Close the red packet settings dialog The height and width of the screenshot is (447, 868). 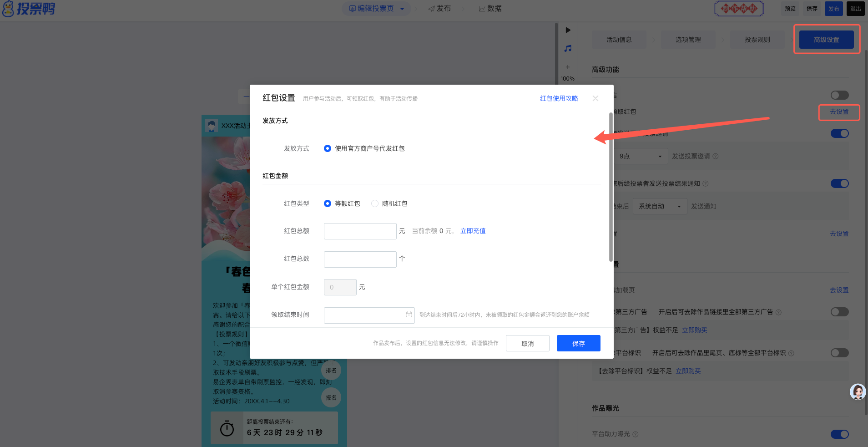pyautogui.click(x=595, y=98)
